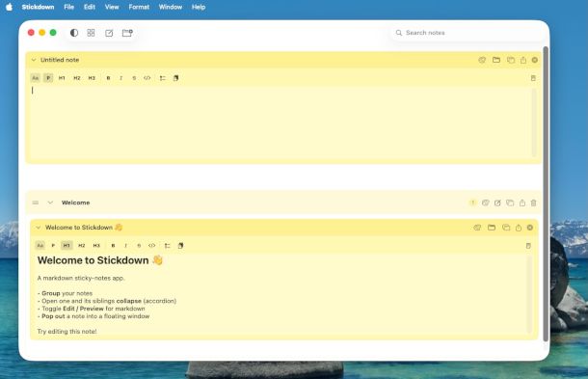Apply H3 heading in Welcome to Stickdown note
588x379 pixels.
96,245
